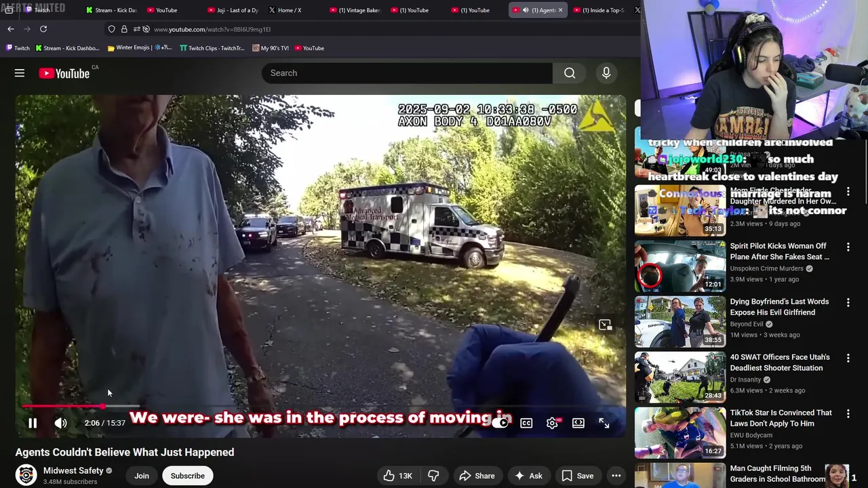Click the Join button
This screenshot has width=868, height=488.
(142, 476)
